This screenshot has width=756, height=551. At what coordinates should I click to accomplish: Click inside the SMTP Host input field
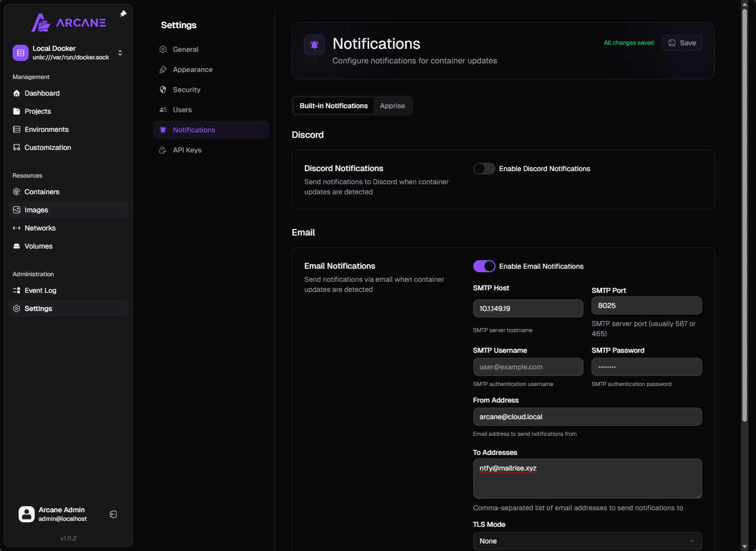(528, 308)
